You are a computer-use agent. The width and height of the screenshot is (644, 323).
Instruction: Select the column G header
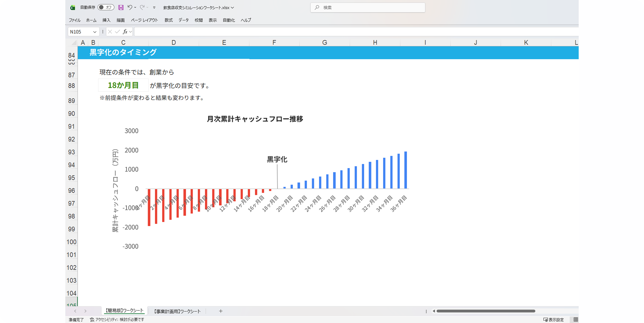click(x=324, y=43)
